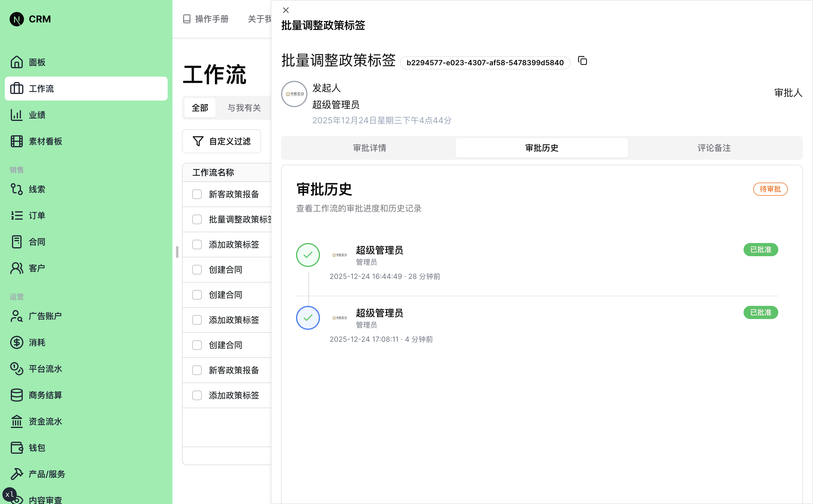The height and width of the screenshot is (504, 813).
Task: Select the 广告账户 ad accounts icon
Action: (x=17, y=316)
